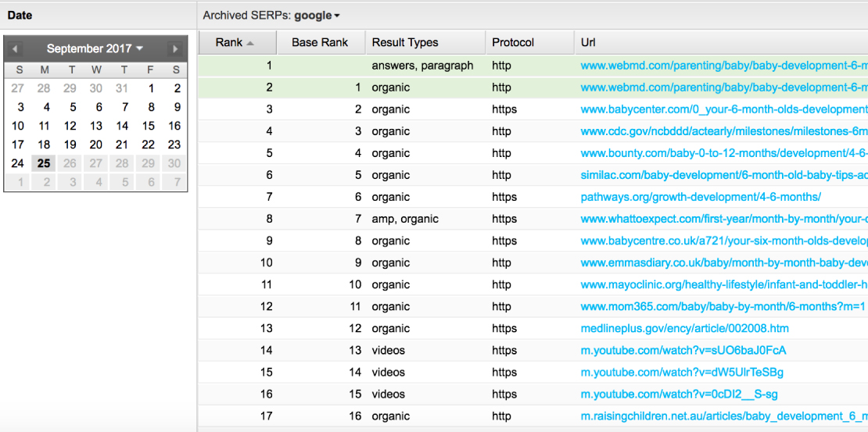Click the Rank sort ascending arrow
The image size is (868, 432).
pyautogui.click(x=250, y=43)
